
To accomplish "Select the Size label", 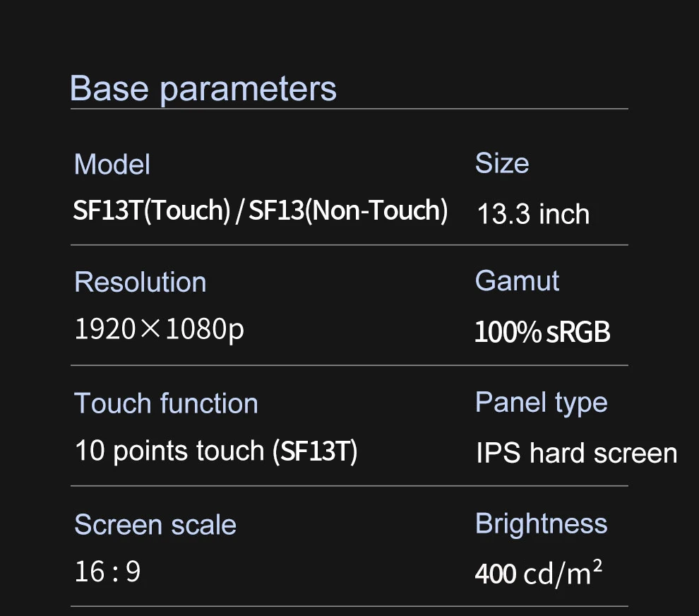I will click(502, 163).
